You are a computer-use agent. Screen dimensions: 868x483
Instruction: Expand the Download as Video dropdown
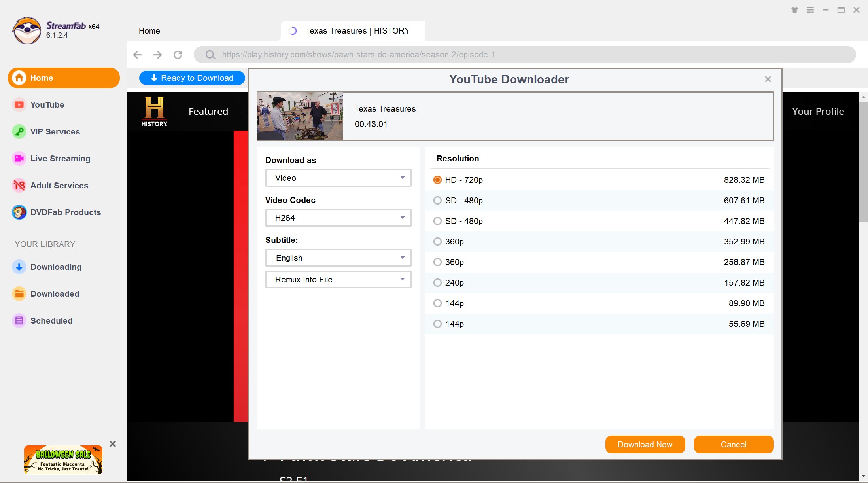pos(338,178)
